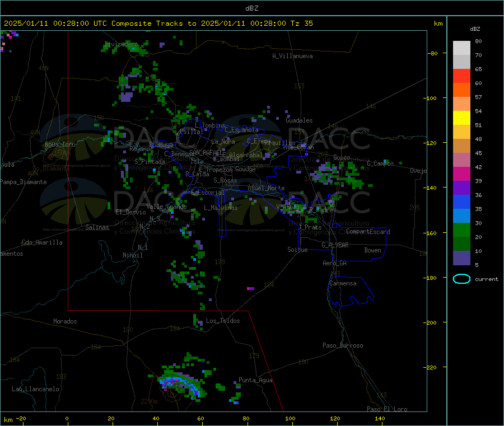Click the 100 km horizontal axis tick
504x426 pixels.
[x=290, y=419]
